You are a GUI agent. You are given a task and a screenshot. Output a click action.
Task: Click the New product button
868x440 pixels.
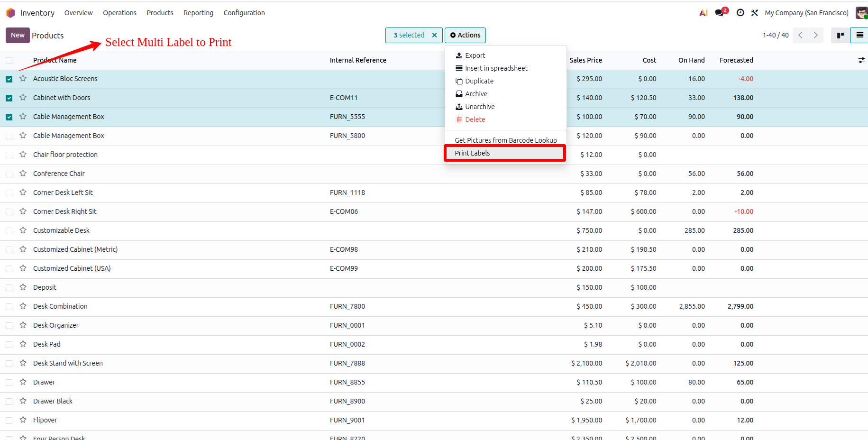[18, 35]
